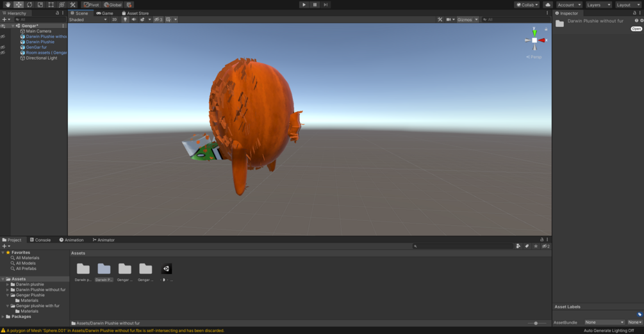The height and width of the screenshot is (334, 644).
Task: Open the Gizmos dropdown arrow
Action: click(476, 19)
